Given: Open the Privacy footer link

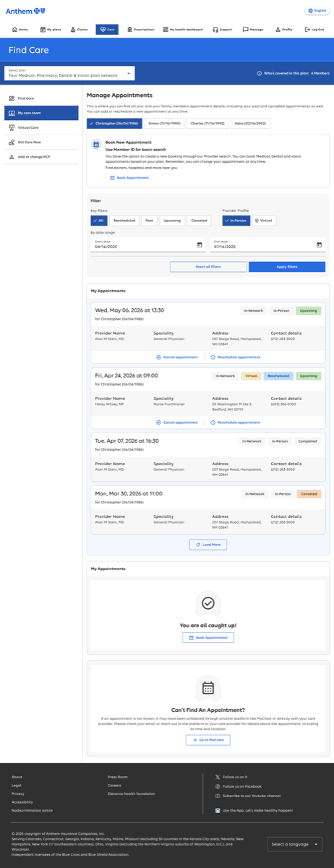Looking at the screenshot, I should (x=18, y=793).
